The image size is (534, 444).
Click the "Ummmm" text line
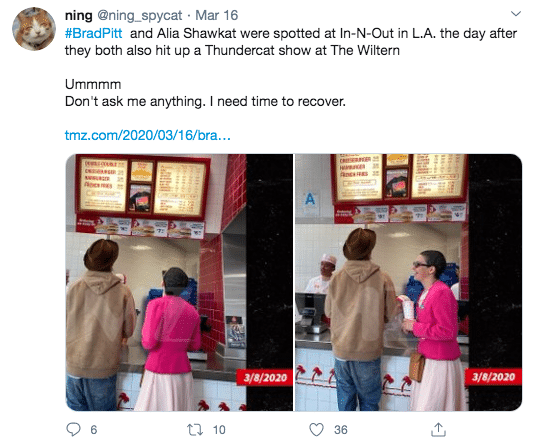click(x=93, y=84)
